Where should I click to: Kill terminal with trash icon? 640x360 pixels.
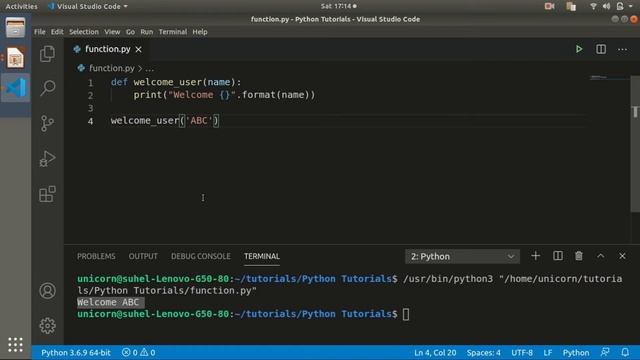(x=579, y=256)
